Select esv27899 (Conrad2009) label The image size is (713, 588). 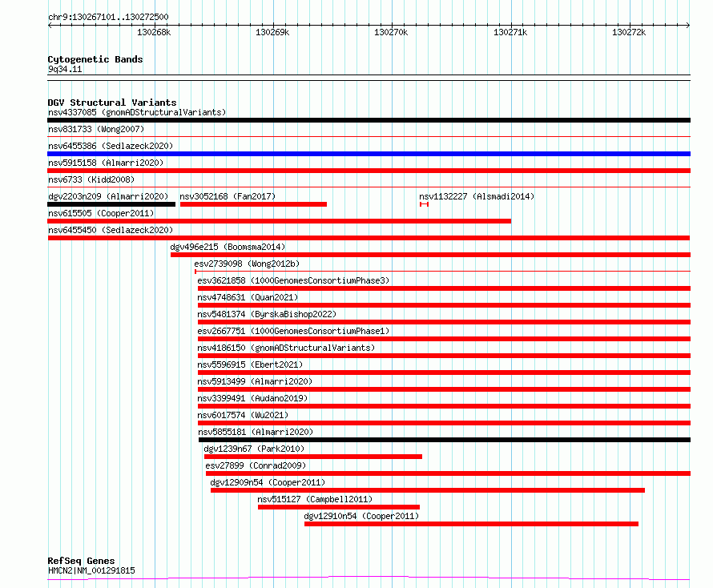(256, 465)
